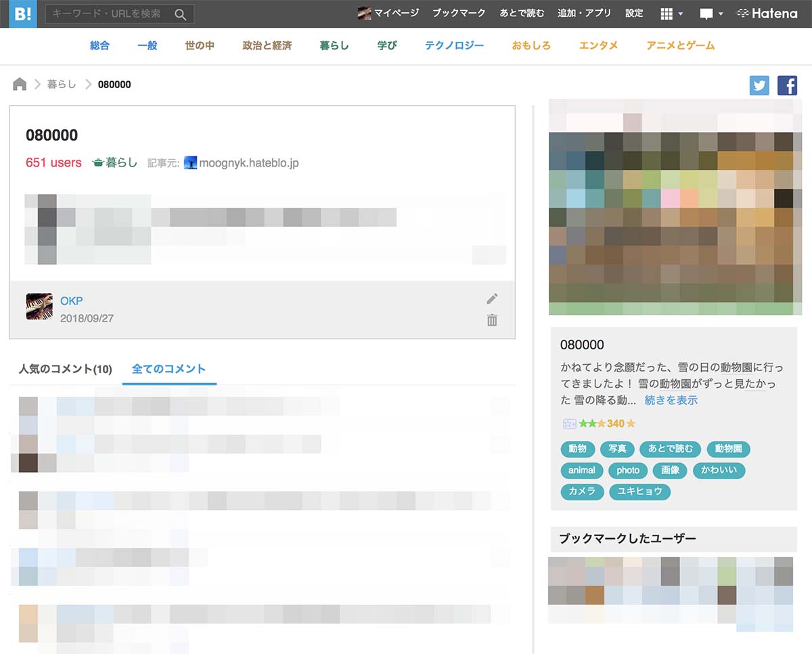Select the アニメとゲーム category tab
The height and width of the screenshot is (654, 812).
coord(680,45)
